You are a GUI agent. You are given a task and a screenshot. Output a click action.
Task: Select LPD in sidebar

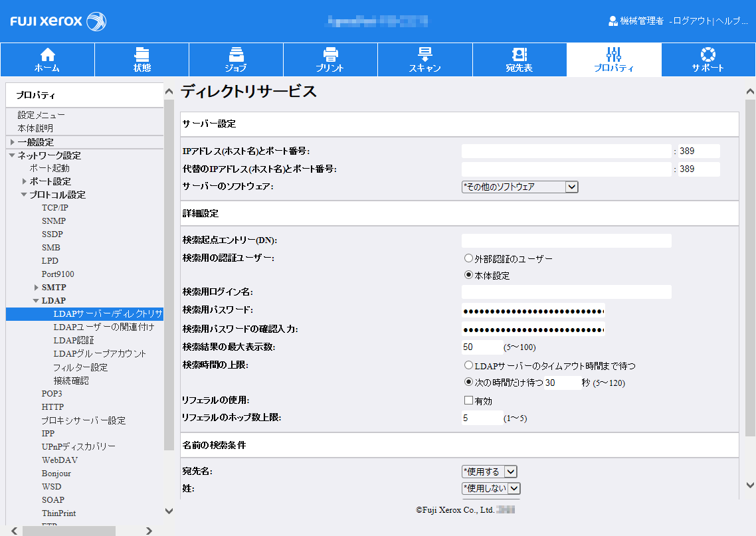(x=50, y=261)
